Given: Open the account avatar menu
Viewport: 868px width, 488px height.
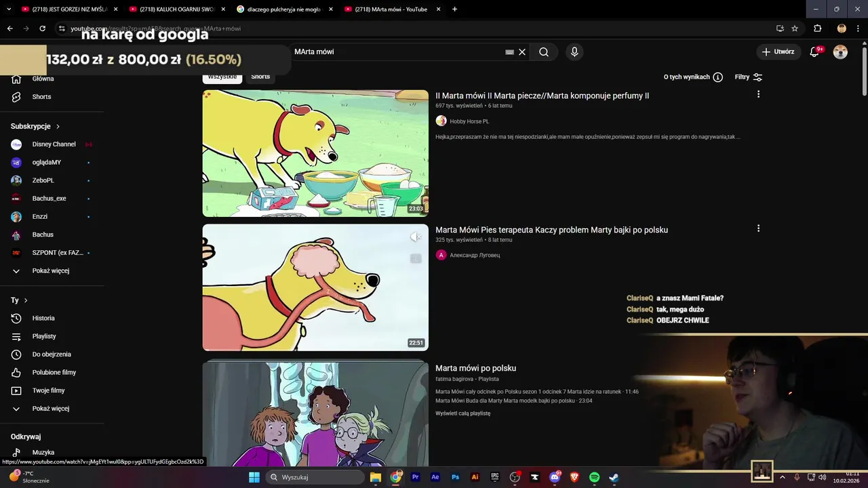Looking at the screenshot, I should click(x=840, y=52).
